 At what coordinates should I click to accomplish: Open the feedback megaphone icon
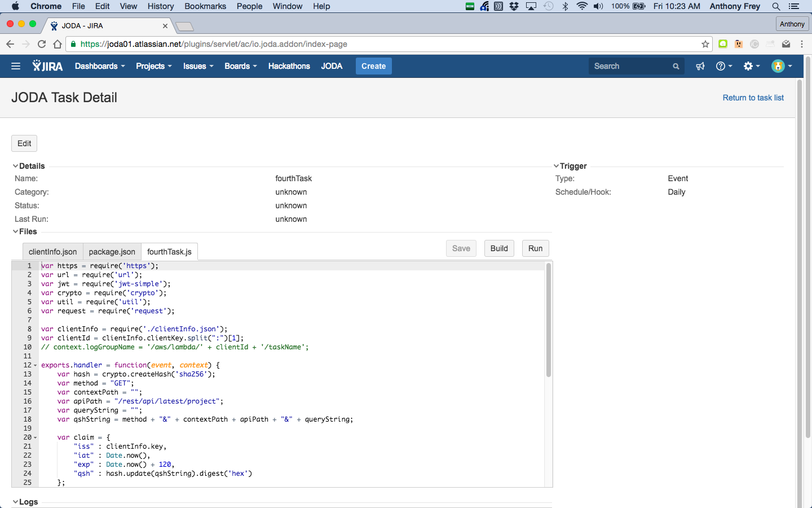coord(700,66)
